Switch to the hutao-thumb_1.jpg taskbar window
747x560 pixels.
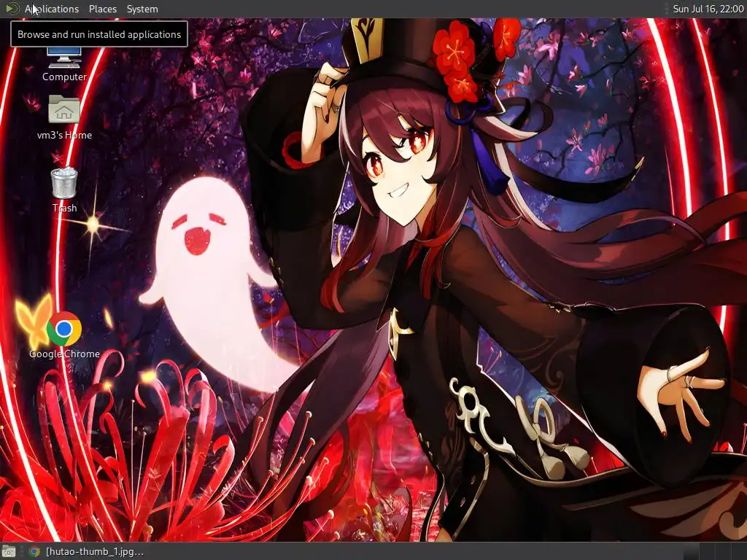coord(86,551)
